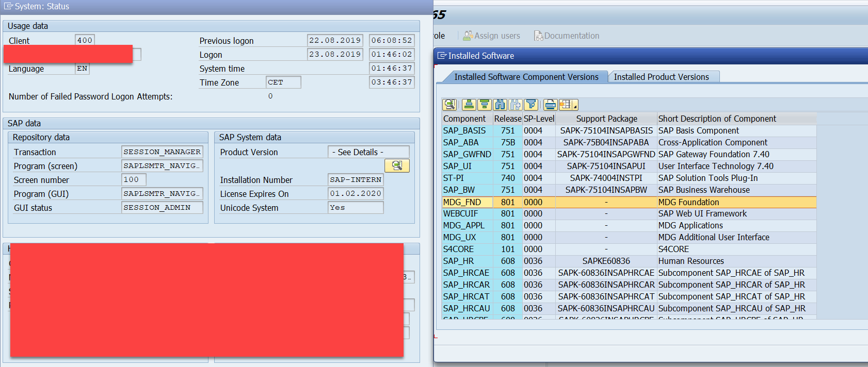Click the Installed Software title bar icon
Screen dimensions: 868x367
442,56
